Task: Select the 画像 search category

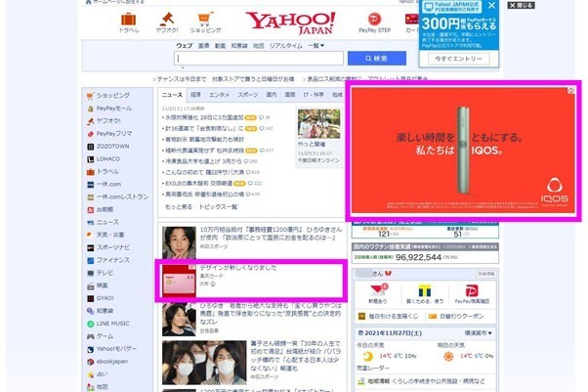Action: click(203, 46)
